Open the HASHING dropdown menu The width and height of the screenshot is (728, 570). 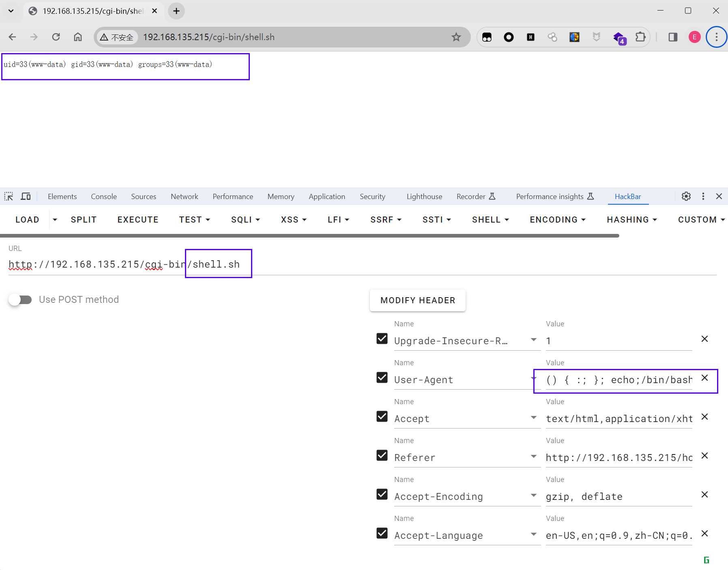632,219
